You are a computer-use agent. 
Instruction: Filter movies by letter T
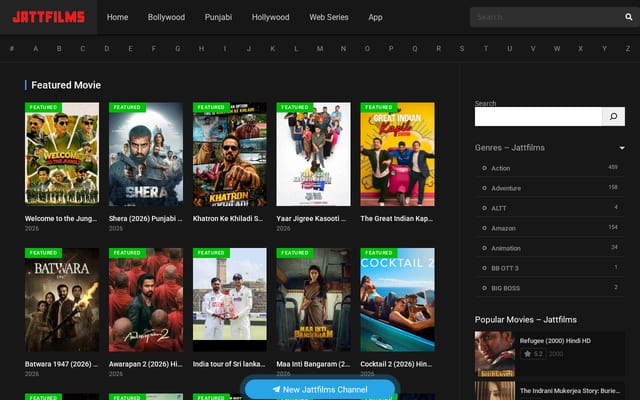[x=486, y=49]
